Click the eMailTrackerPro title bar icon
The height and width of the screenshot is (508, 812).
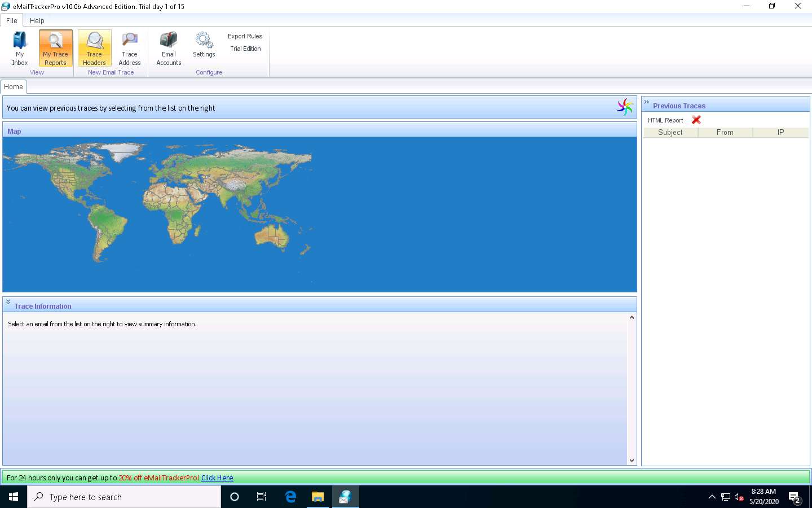pyautogui.click(x=6, y=6)
